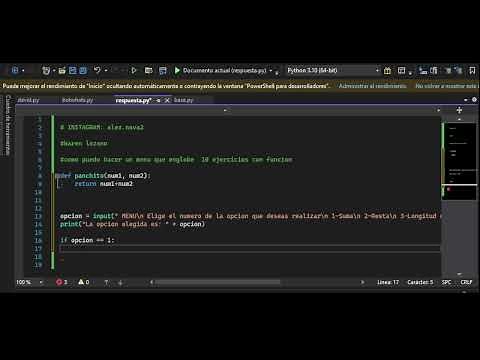Run Documento actual with green play button
This screenshot has width=480, height=360.
[x=177, y=70]
